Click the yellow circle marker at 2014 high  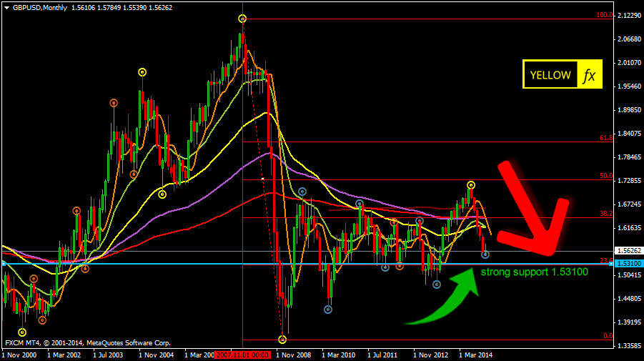(x=471, y=185)
